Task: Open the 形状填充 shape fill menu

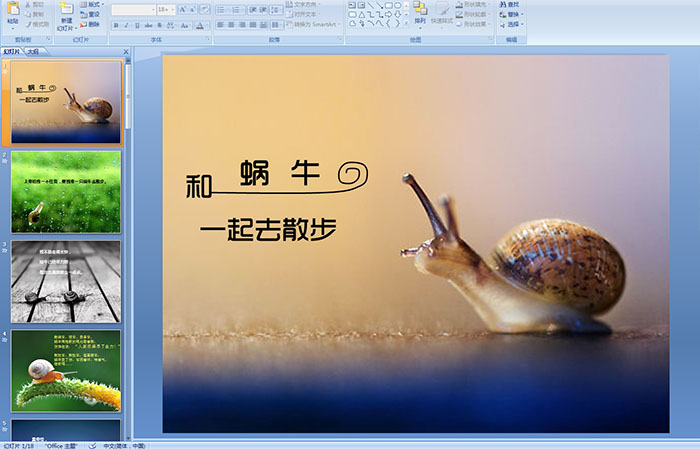Action: (473, 4)
